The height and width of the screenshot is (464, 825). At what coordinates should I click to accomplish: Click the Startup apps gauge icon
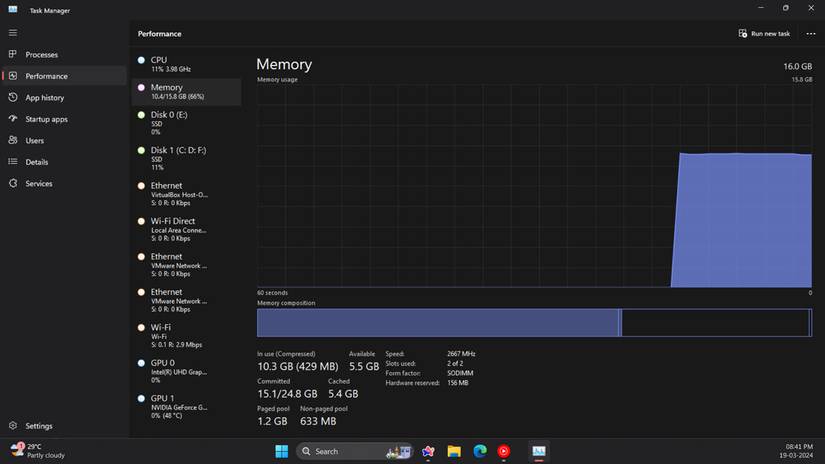click(x=13, y=119)
